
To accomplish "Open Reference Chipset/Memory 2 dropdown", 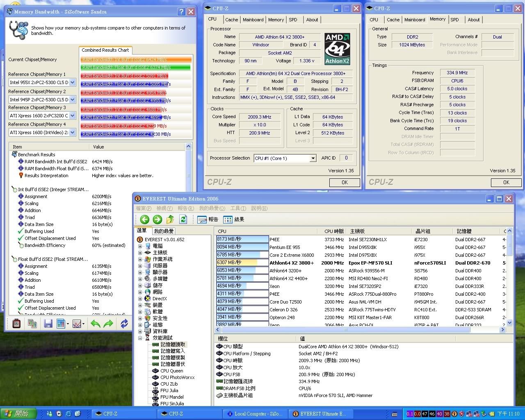I will pos(73,99).
